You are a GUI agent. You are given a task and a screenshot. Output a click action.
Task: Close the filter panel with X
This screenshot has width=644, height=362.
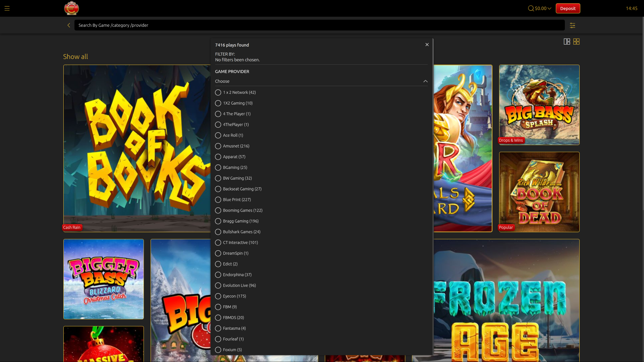(x=427, y=45)
